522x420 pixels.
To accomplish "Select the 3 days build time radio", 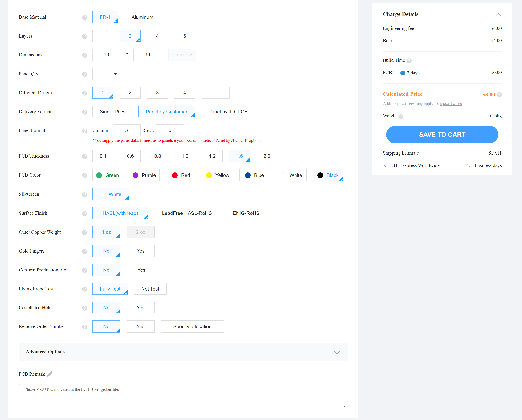I will click(402, 73).
